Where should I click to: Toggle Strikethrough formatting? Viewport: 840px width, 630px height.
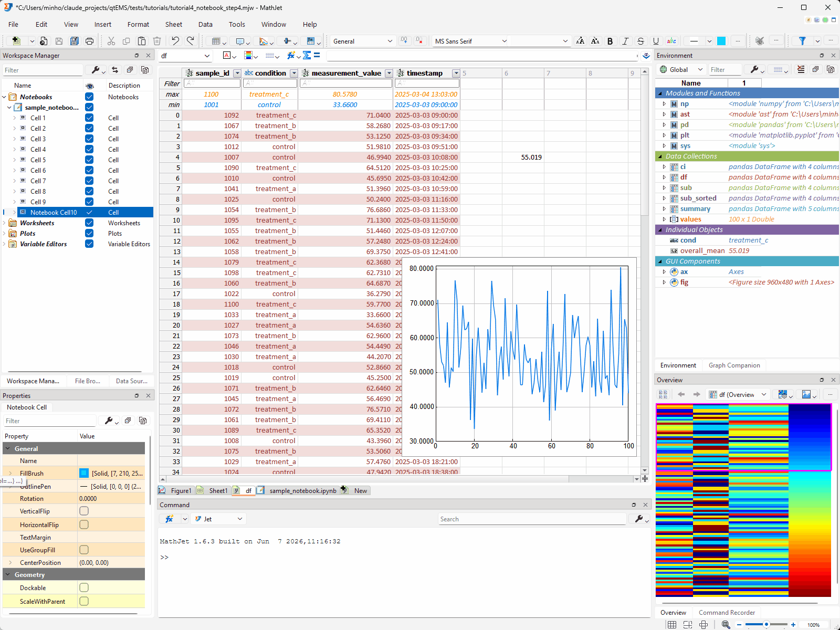click(x=640, y=41)
